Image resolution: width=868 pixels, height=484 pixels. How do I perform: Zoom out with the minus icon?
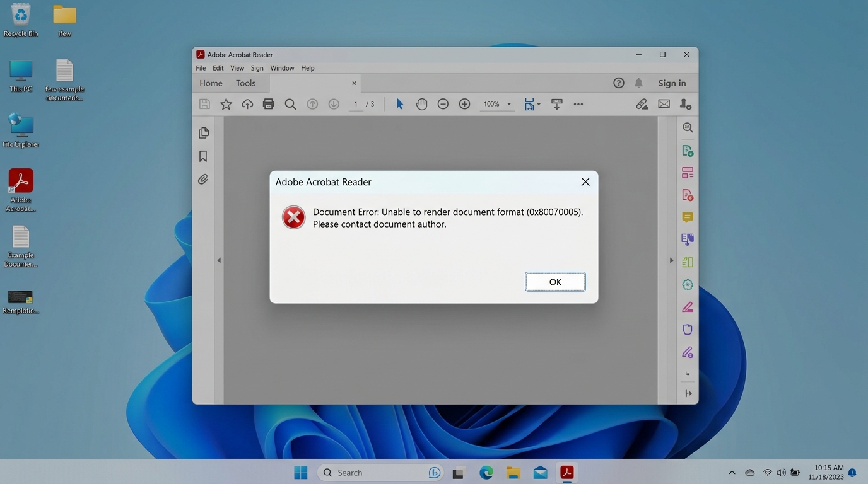pos(443,104)
